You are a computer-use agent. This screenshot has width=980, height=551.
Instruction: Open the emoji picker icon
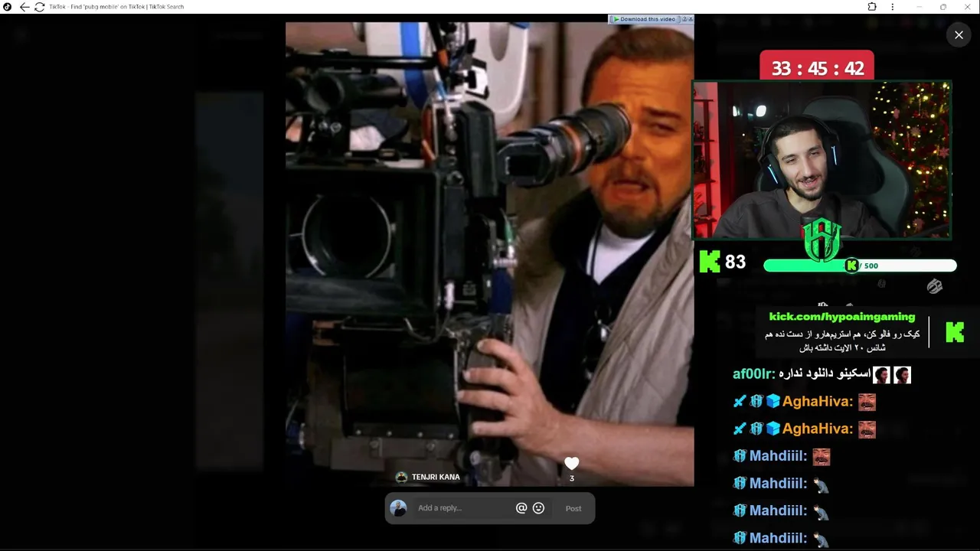pos(538,508)
